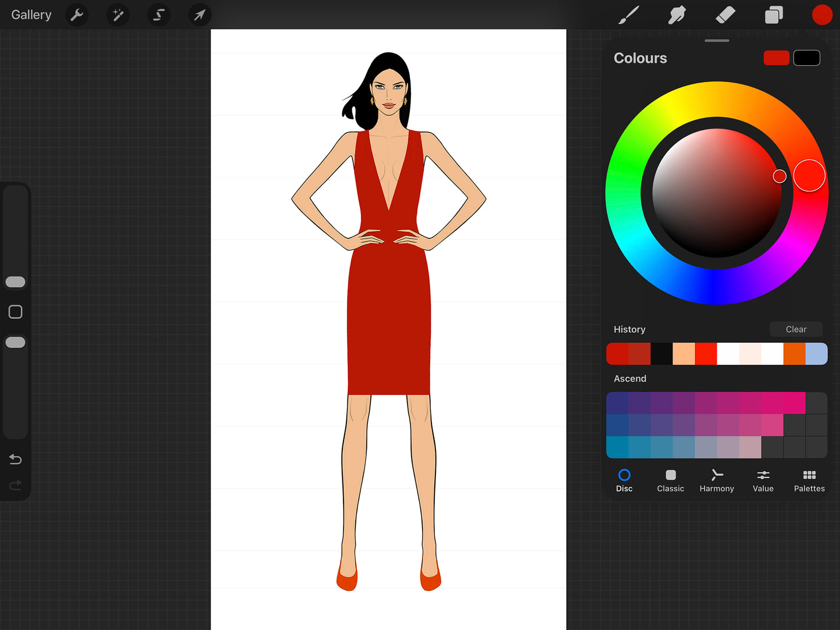Choose first dark blue Ascend palette swatch
This screenshot has height=630, width=840.
click(x=617, y=403)
